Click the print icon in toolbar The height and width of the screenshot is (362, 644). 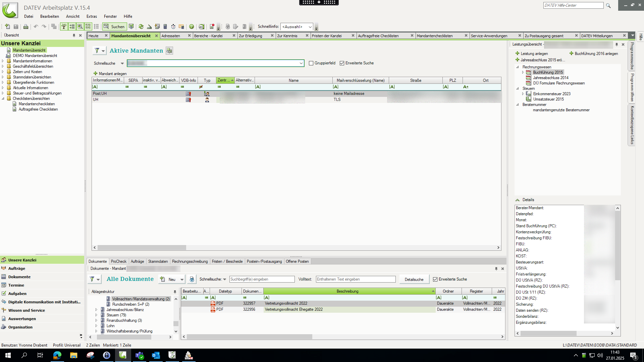(26, 26)
